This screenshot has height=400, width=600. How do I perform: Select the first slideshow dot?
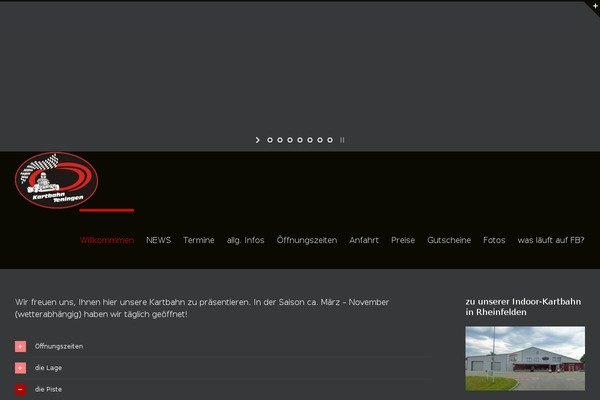[x=270, y=140]
